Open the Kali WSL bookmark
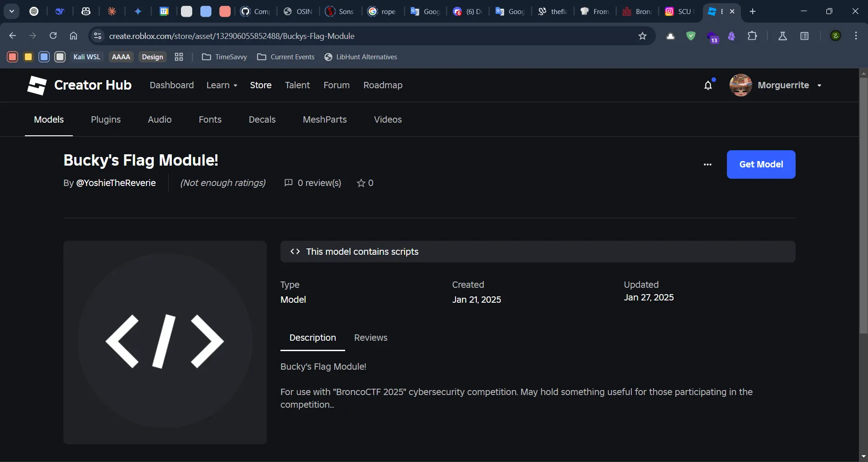Screen dimensions: 868x462 click(x=86, y=57)
